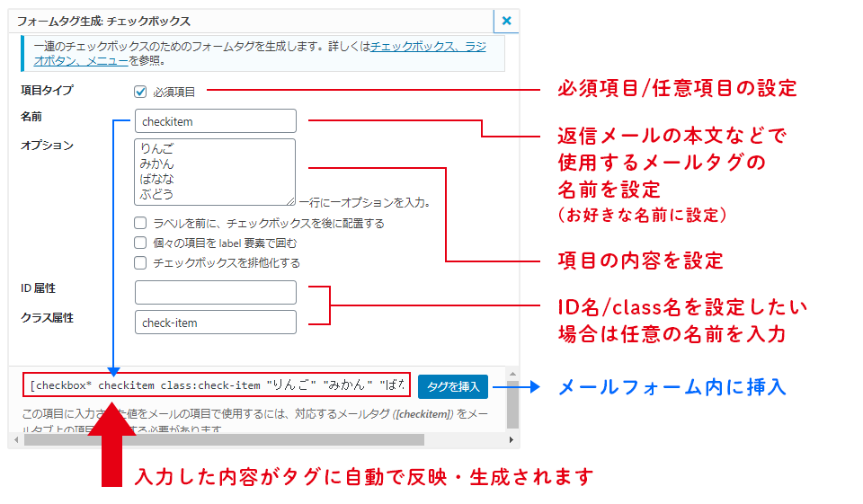The image size is (863, 504).
Task: Enable ラベルを前に、チェックボックスを後に配置する option
Action: [x=140, y=223]
